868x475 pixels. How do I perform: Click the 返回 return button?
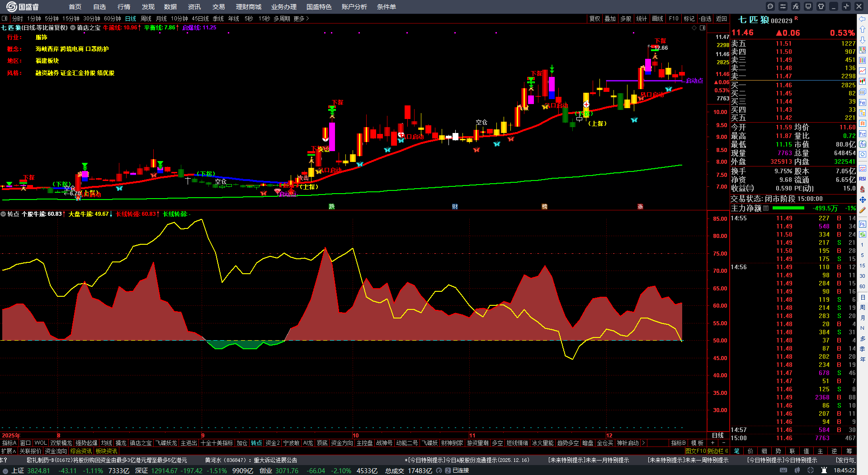click(x=722, y=19)
